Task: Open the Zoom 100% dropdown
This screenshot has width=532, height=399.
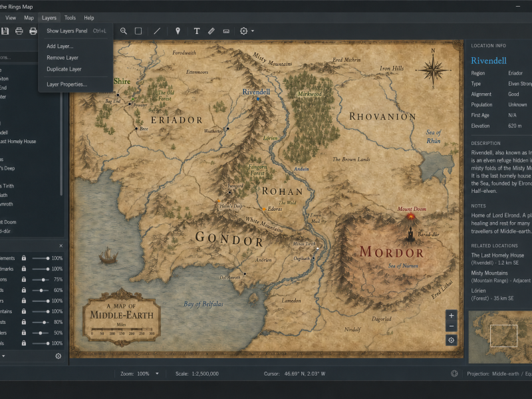Action: click(157, 374)
